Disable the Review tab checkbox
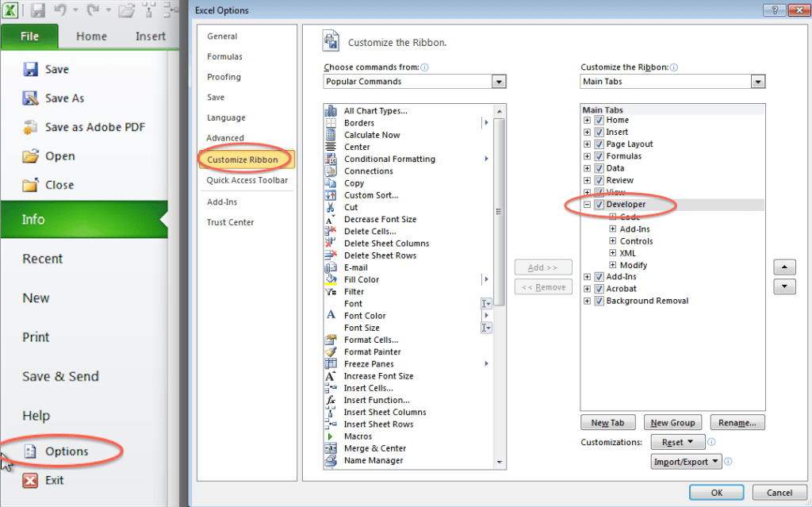This screenshot has height=507, width=812. (599, 180)
